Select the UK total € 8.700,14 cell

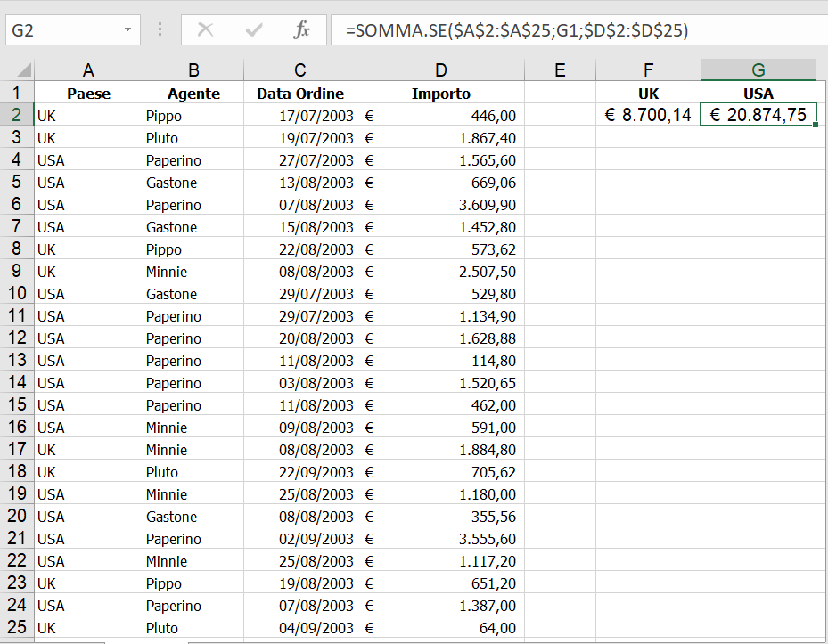coord(649,115)
